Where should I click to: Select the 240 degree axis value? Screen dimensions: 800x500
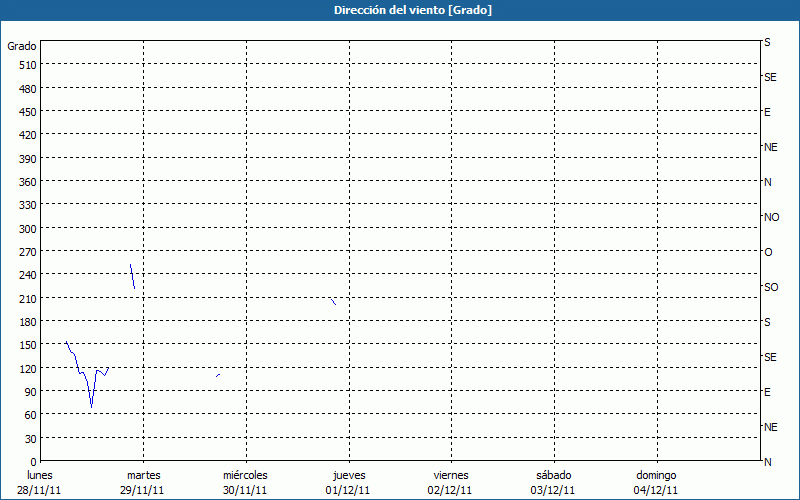[28, 275]
